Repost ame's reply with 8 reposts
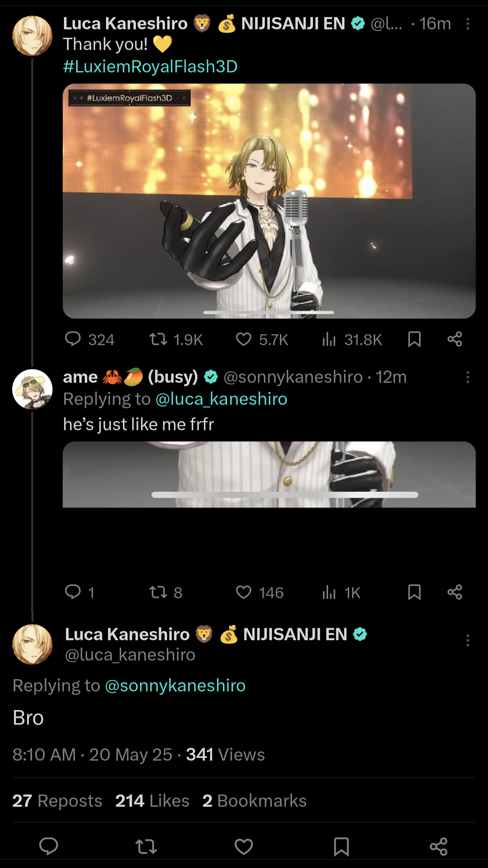The height and width of the screenshot is (868, 488). pyautogui.click(x=158, y=592)
